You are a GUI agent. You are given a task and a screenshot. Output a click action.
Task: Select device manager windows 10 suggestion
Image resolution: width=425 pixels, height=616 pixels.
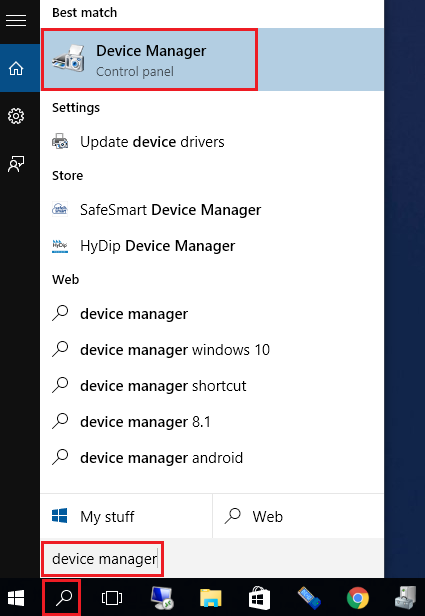(x=212, y=350)
